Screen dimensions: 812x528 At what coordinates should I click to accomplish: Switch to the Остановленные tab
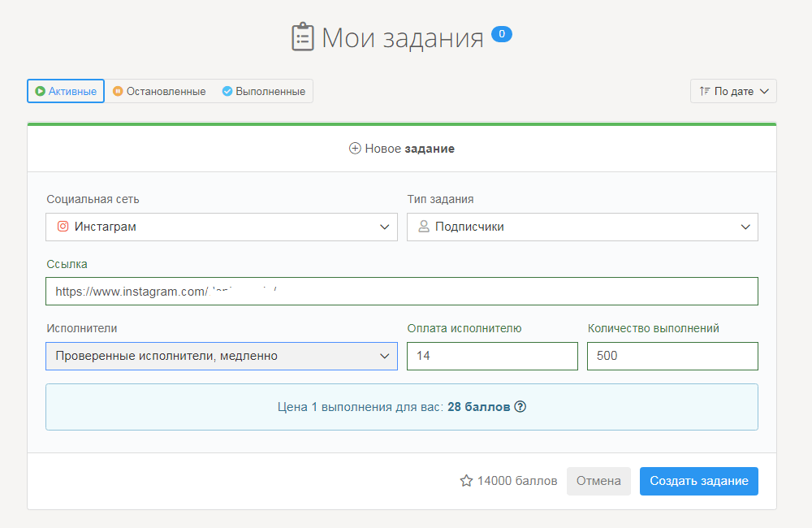(x=159, y=91)
